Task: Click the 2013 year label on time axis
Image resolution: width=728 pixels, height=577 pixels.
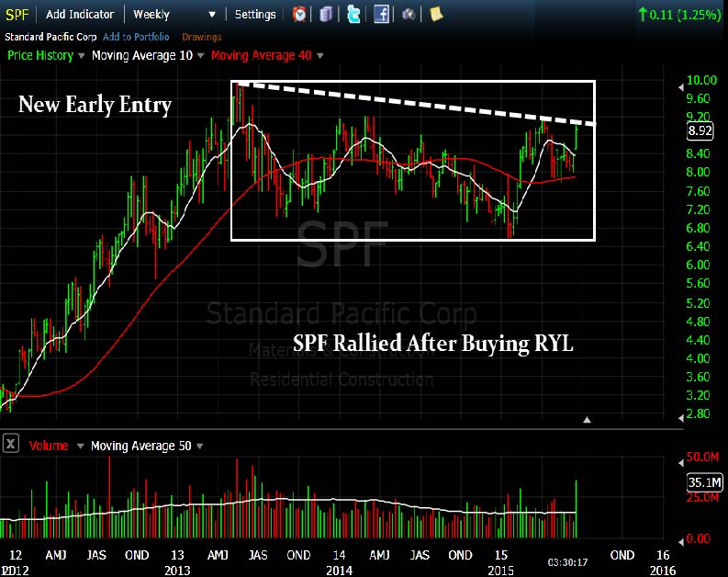Action: pyautogui.click(x=177, y=571)
